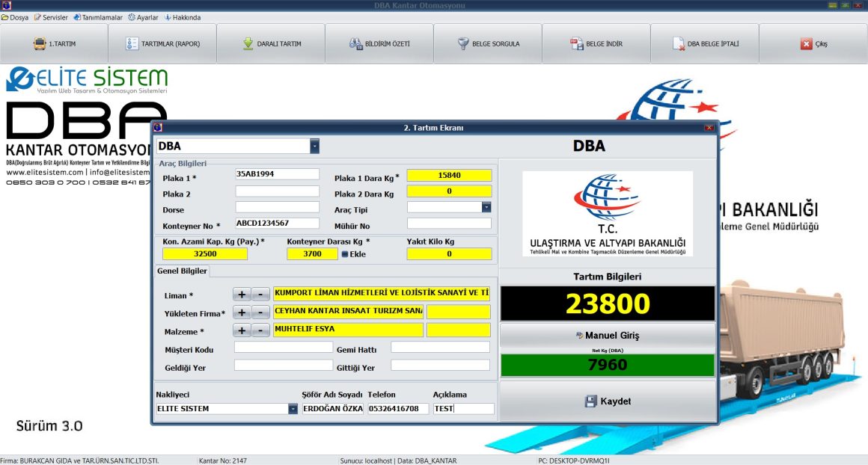The image size is (868, 465).
Task: Open TARTIMLAR (RAPOR) report view
Action: [162, 43]
